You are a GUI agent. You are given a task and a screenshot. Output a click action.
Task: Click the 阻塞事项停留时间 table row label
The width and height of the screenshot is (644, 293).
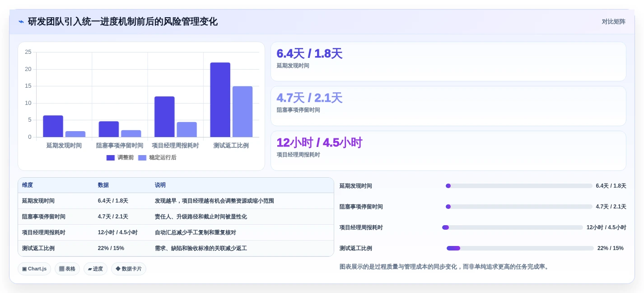point(44,217)
